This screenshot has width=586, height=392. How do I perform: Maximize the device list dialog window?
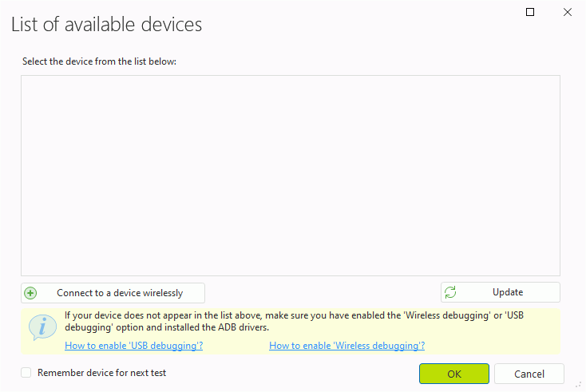(x=530, y=12)
